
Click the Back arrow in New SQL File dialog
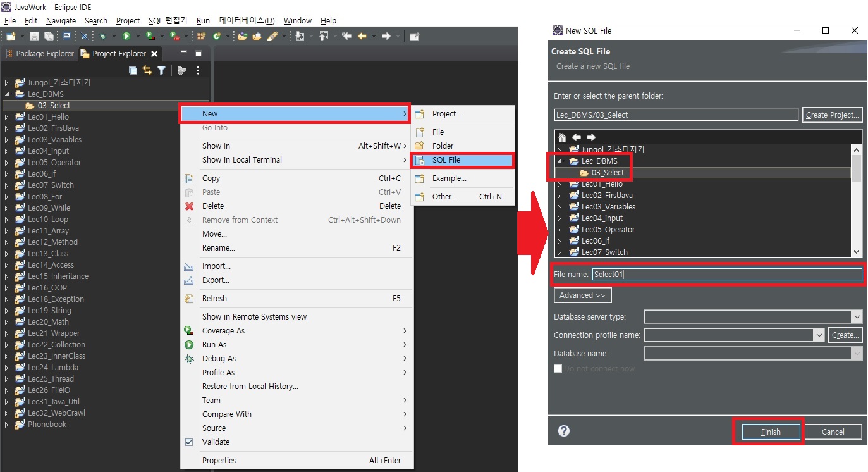click(x=577, y=137)
